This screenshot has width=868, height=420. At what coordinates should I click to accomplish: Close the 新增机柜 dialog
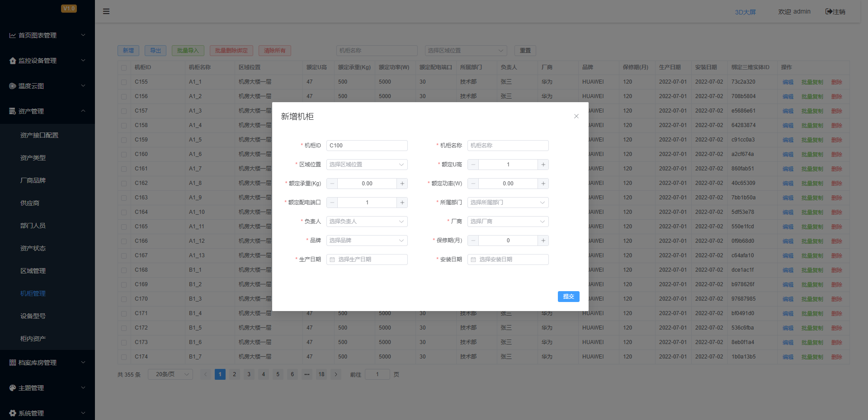click(x=576, y=116)
